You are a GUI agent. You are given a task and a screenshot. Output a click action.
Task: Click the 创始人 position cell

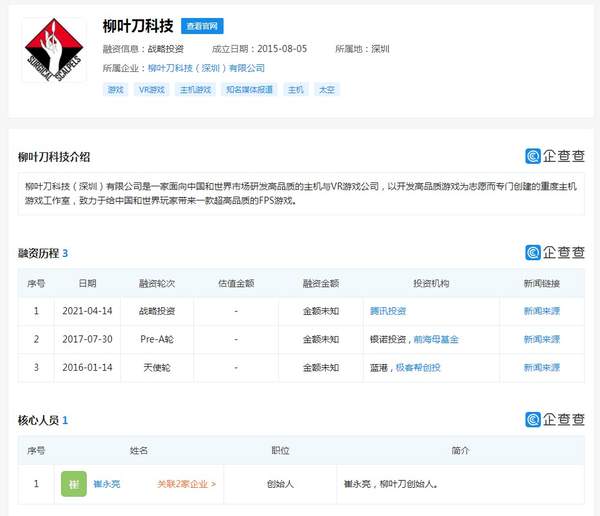[280, 484]
